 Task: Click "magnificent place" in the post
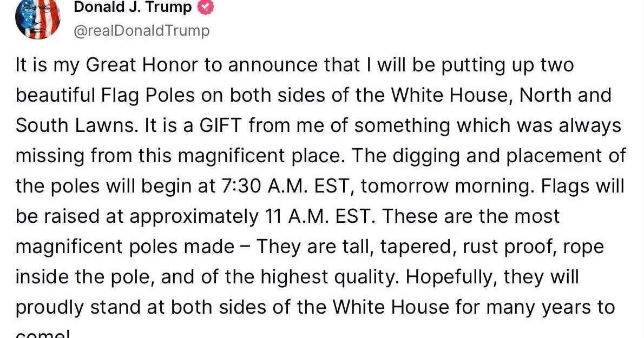pyautogui.click(x=261, y=156)
